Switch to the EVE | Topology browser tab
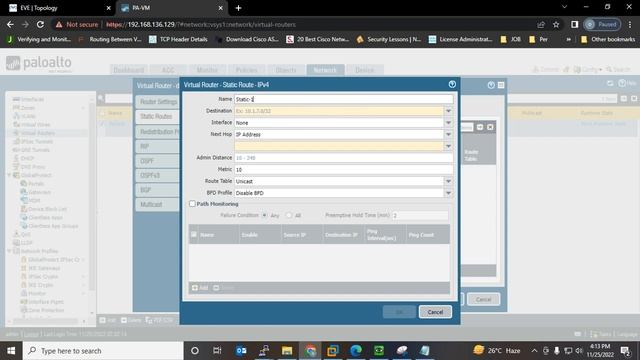 (x=58, y=8)
